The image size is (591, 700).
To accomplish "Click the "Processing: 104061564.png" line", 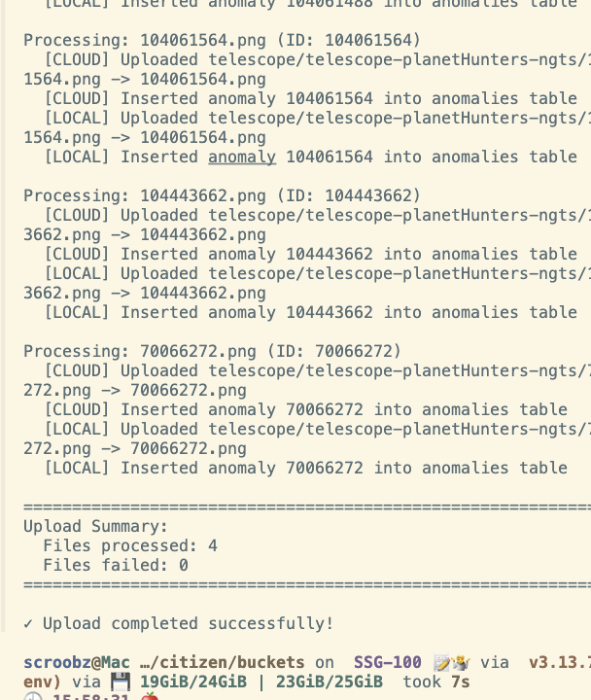I will click(222, 40).
